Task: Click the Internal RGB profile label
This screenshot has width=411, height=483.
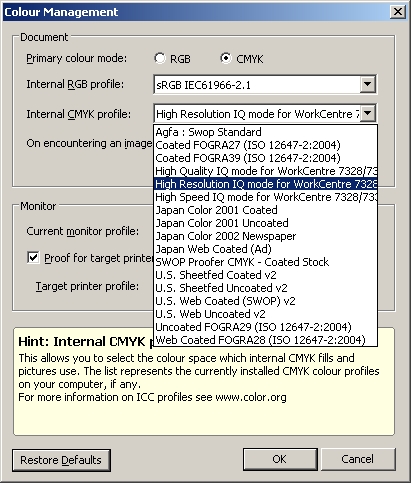Action: tap(75, 84)
